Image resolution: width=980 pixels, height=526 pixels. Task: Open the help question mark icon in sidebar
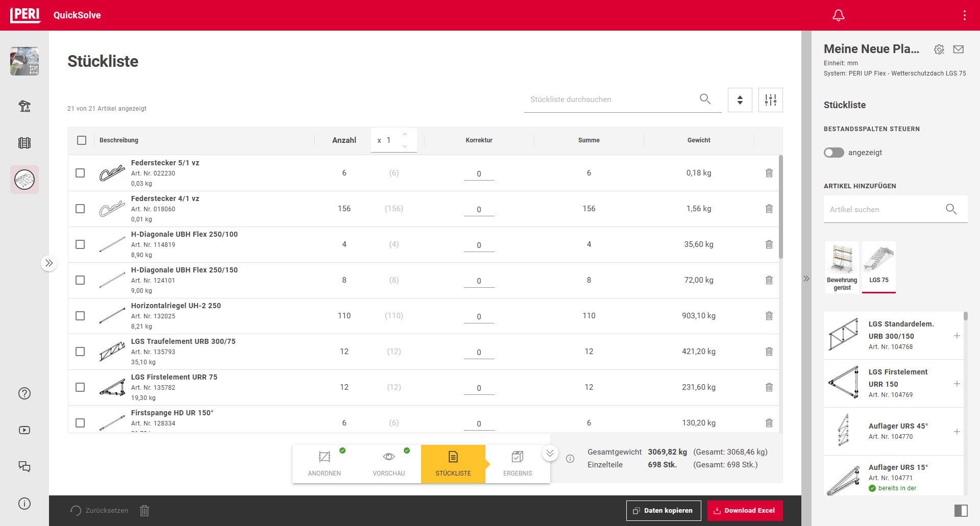24,393
